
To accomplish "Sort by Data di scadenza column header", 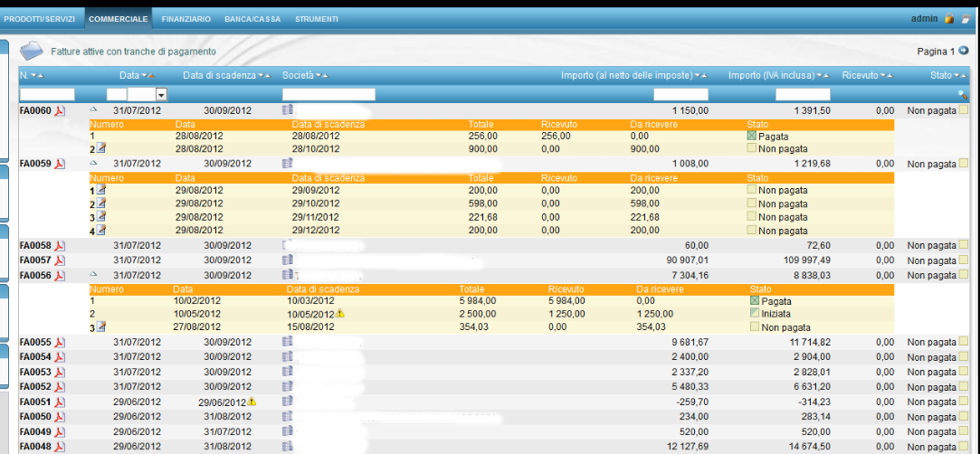I will (x=220, y=75).
